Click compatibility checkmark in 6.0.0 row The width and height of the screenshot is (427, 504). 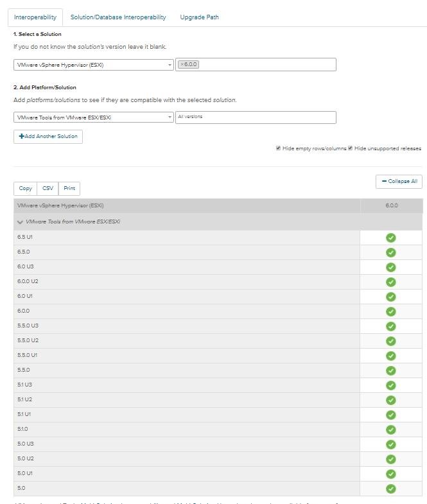click(390, 312)
